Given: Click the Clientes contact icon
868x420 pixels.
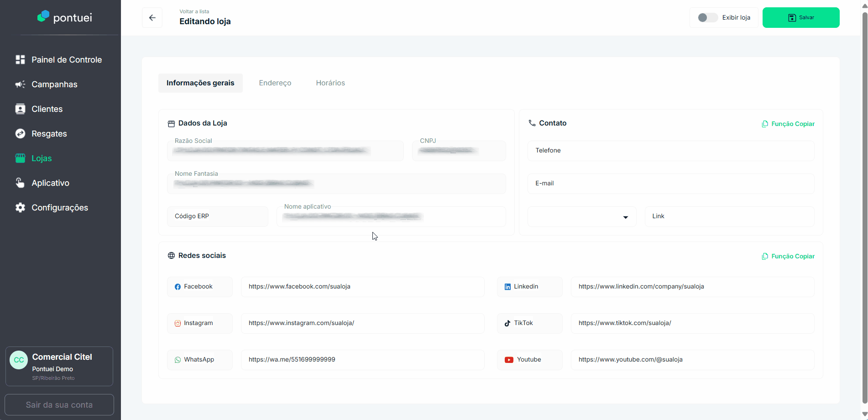Looking at the screenshot, I should tap(20, 109).
